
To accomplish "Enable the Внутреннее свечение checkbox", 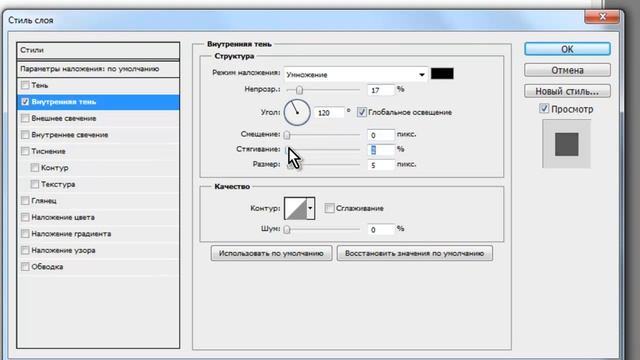I will 25,135.
